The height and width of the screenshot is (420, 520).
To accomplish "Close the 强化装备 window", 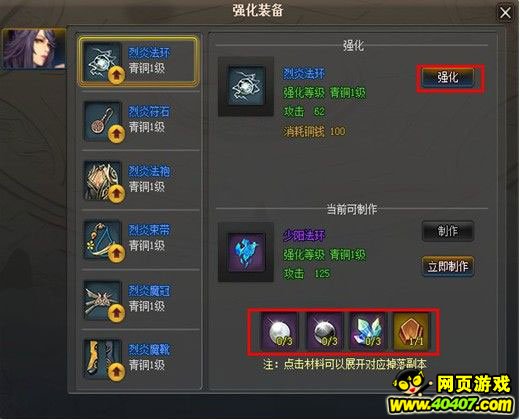I will [x=505, y=13].
